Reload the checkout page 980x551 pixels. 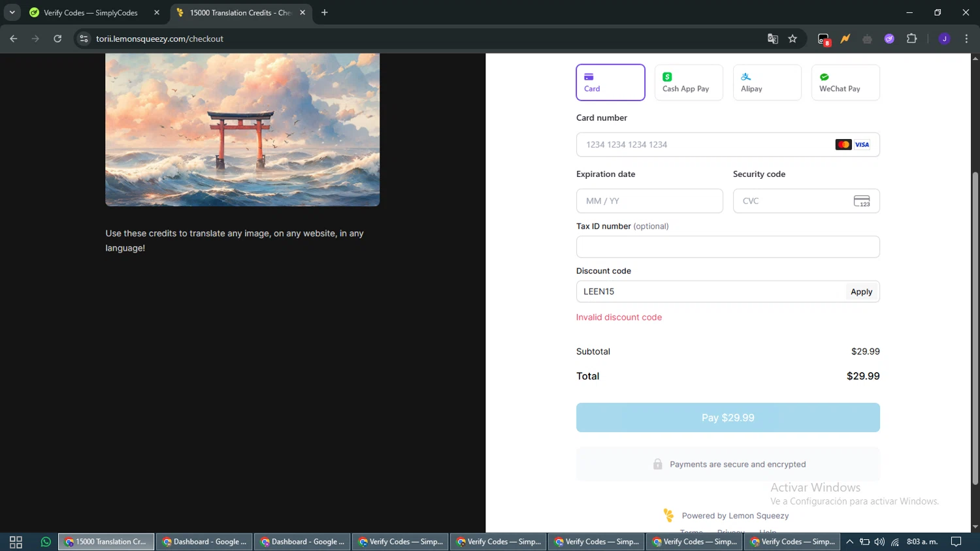click(57, 39)
